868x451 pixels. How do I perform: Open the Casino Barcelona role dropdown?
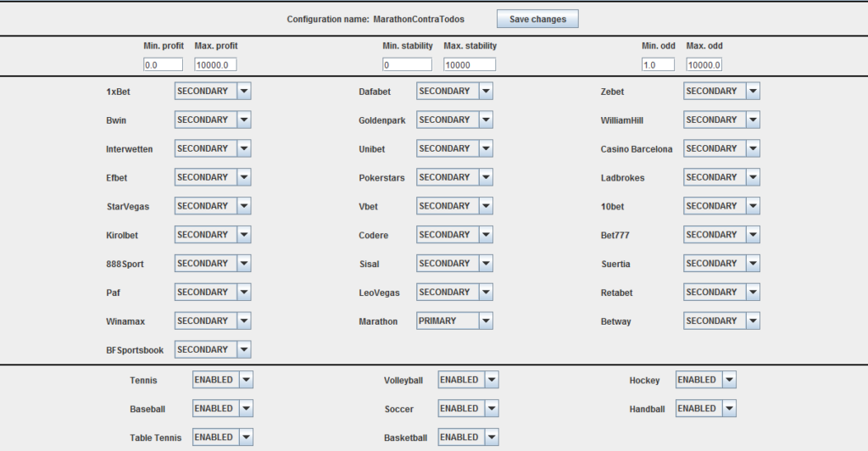coord(722,149)
